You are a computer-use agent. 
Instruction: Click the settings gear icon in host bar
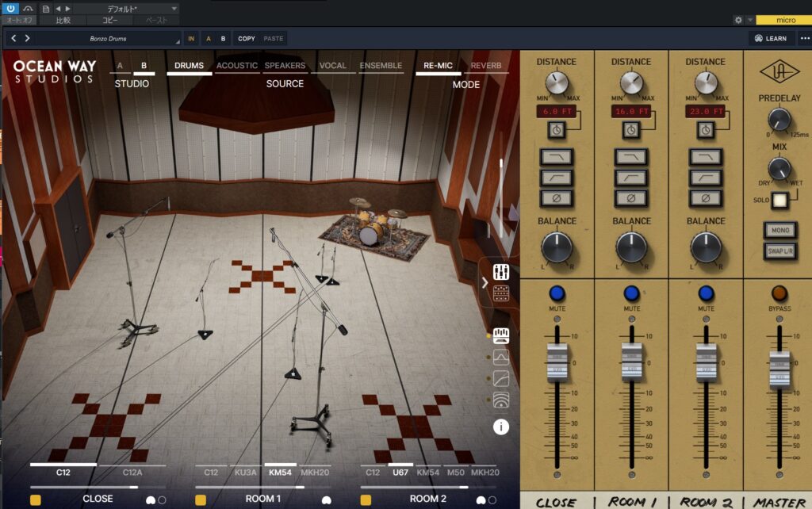738,20
